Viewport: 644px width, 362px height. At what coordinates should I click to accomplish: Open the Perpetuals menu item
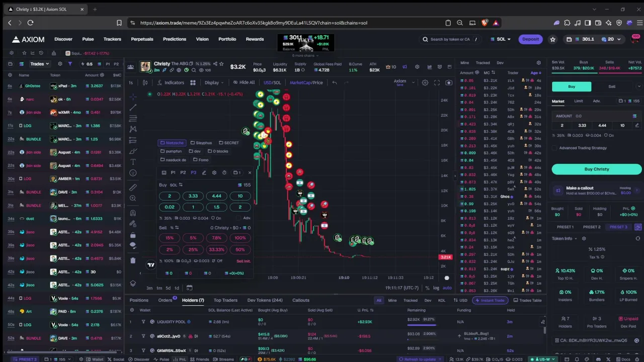pyautogui.click(x=142, y=39)
